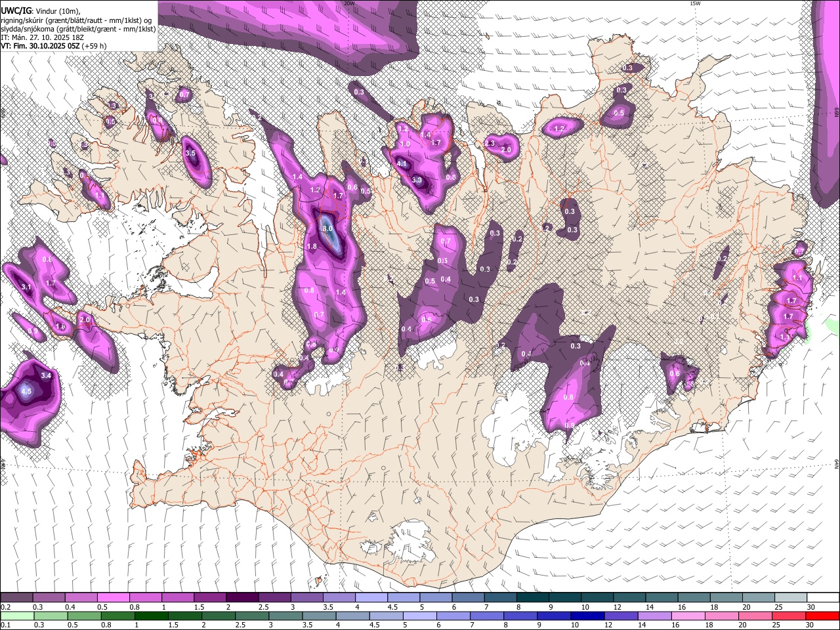
Task: Click the bold 'UWC/IG' title text
Action: 16,11
